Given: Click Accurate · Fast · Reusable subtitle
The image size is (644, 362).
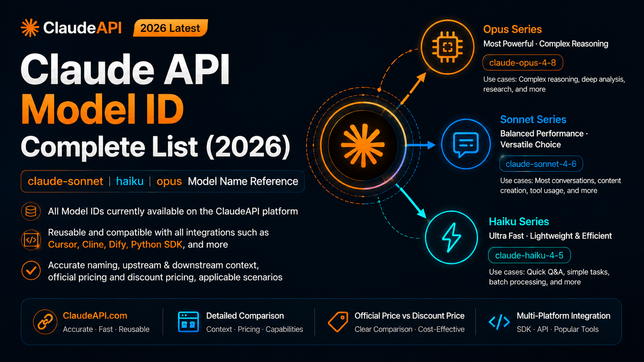Looking at the screenshot, I should pyautogui.click(x=106, y=329).
